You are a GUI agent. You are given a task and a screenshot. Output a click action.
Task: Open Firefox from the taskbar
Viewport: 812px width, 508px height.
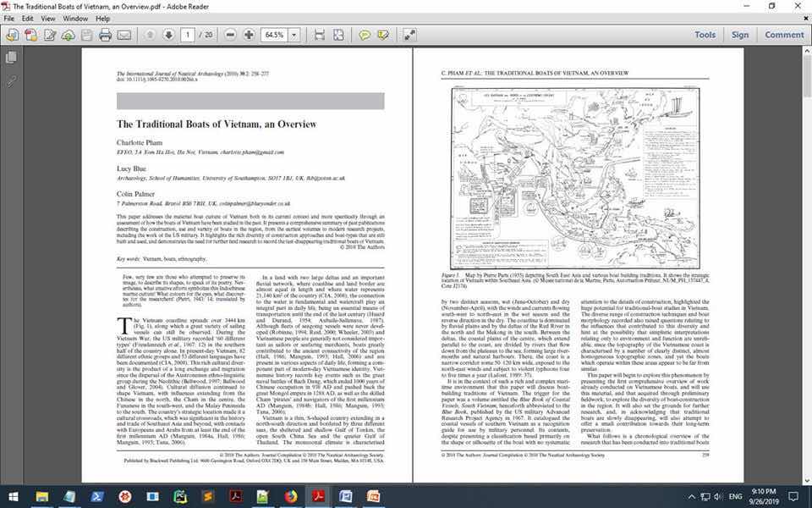290,496
